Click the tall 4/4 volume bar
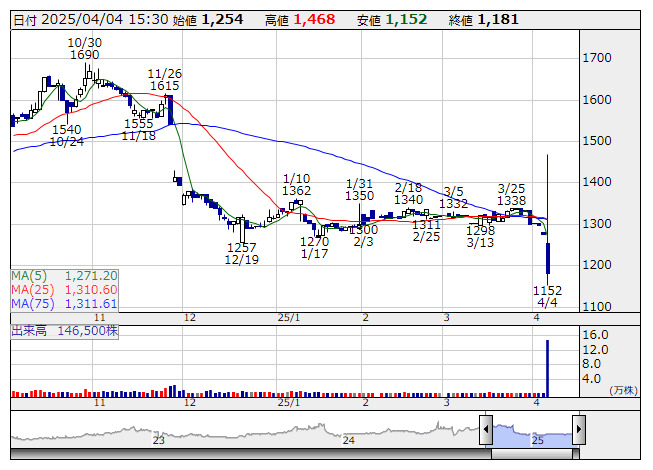The width and height of the screenshot is (653, 470). click(x=547, y=368)
